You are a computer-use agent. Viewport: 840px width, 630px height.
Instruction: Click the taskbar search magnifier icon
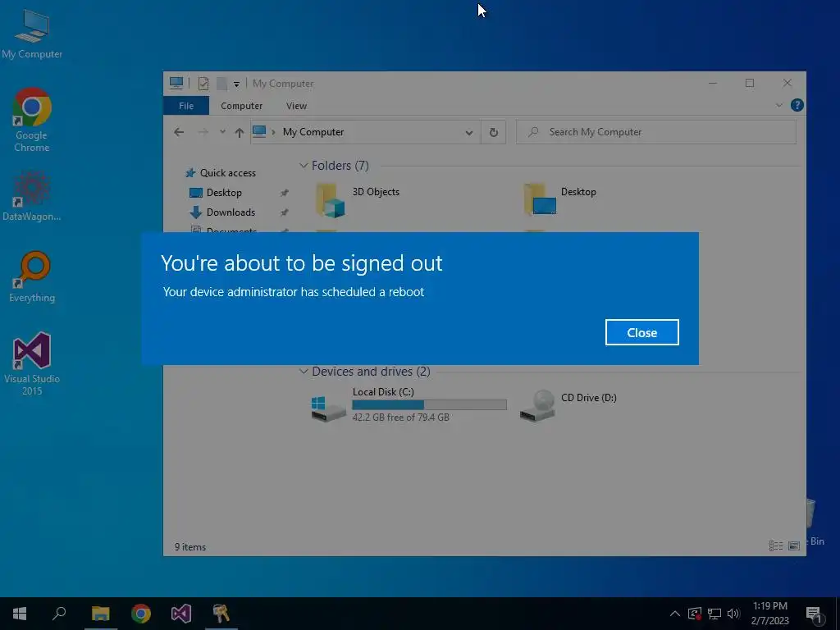(59, 614)
